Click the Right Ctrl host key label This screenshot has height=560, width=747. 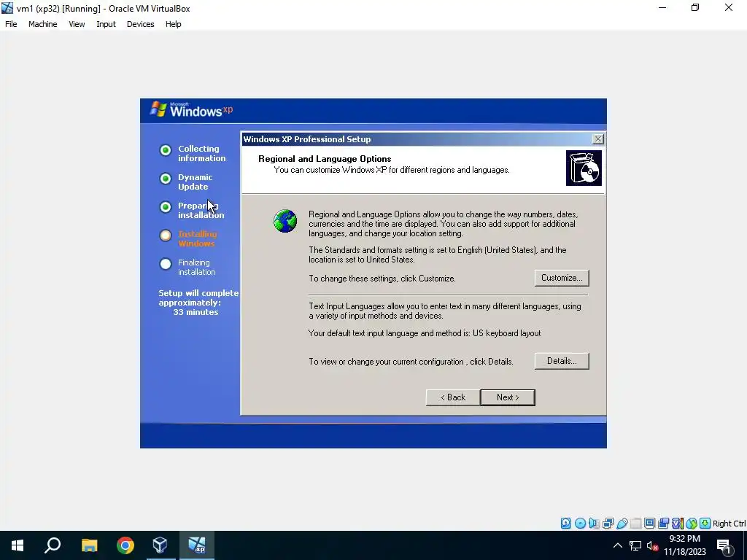pyautogui.click(x=729, y=524)
